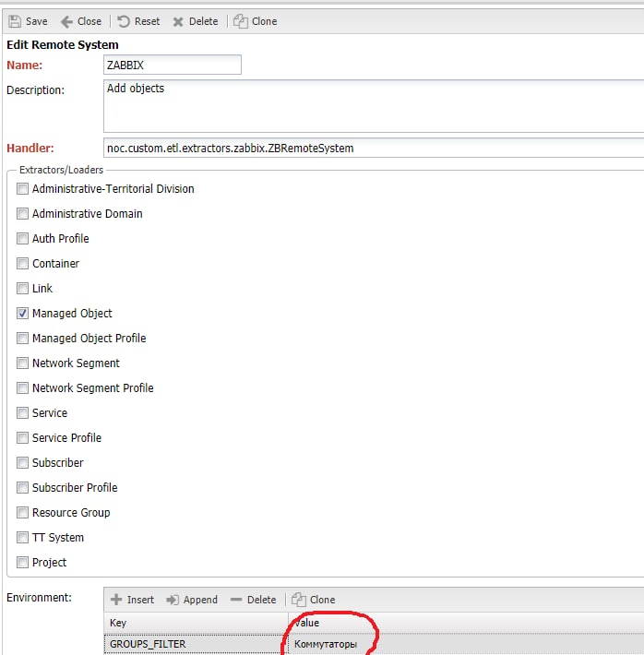Click the copy icon of Environment Clone
644x655 pixels.
tap(299, 599)
